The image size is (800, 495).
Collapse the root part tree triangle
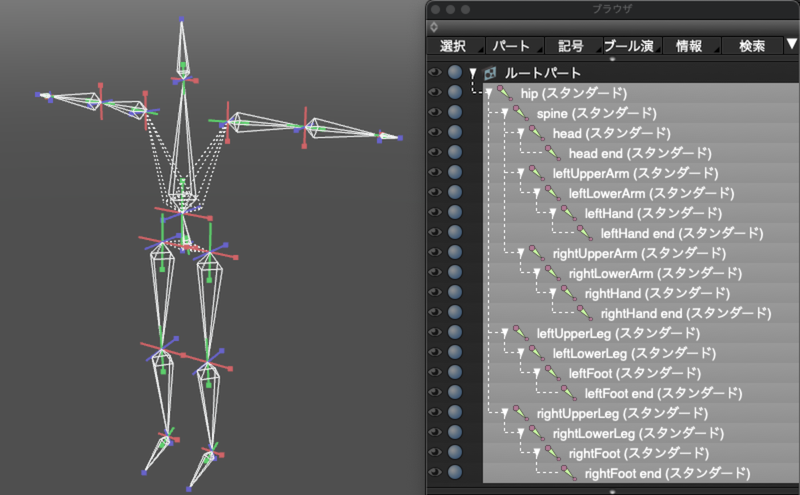(x=473, y=73)
